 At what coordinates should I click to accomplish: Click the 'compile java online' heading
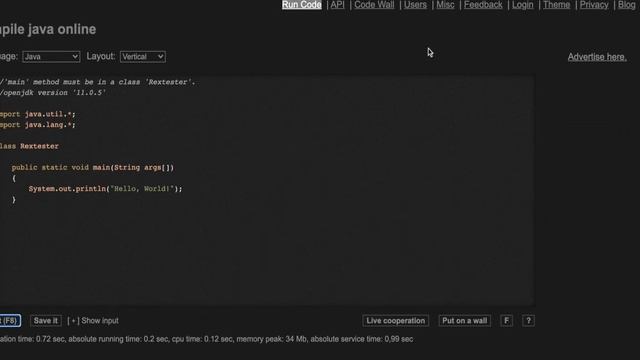tap(48, 29)
